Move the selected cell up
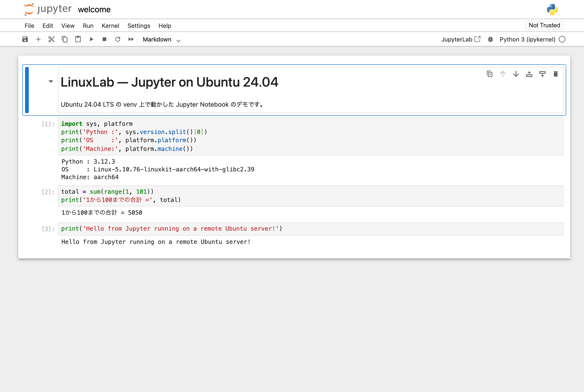Image resolution: width=584 pixels, height=392 pixels. 503,74
